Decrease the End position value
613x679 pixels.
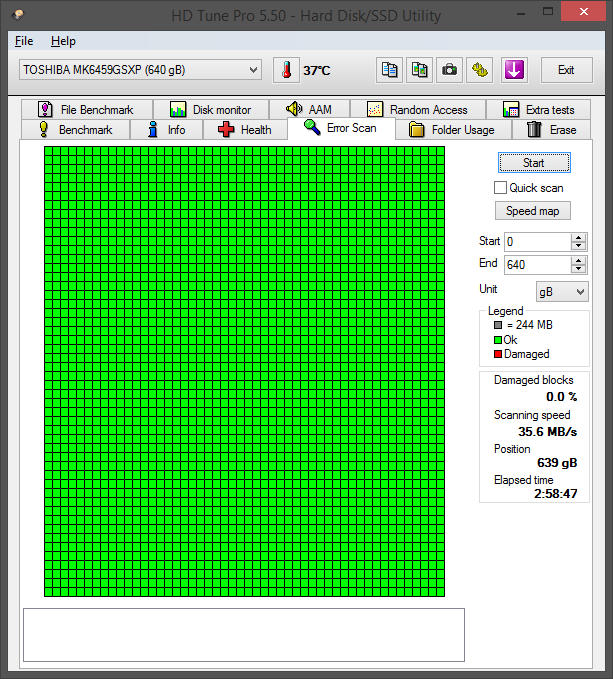578,268
